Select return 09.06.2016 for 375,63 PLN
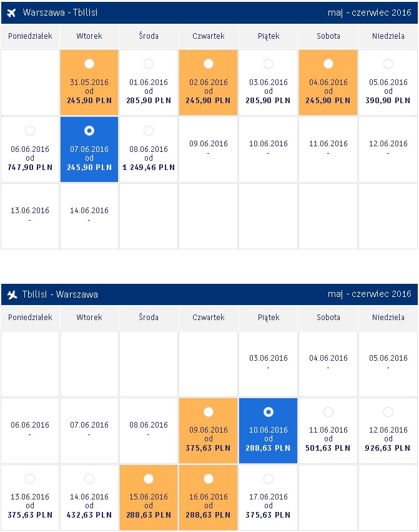This screenshot has height=532, width=419. (208, 412)
